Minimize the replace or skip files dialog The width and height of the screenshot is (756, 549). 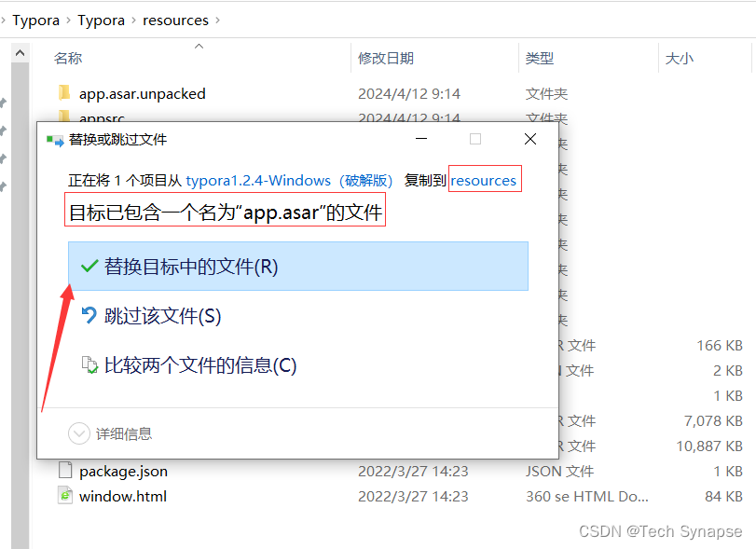point(421,139)
